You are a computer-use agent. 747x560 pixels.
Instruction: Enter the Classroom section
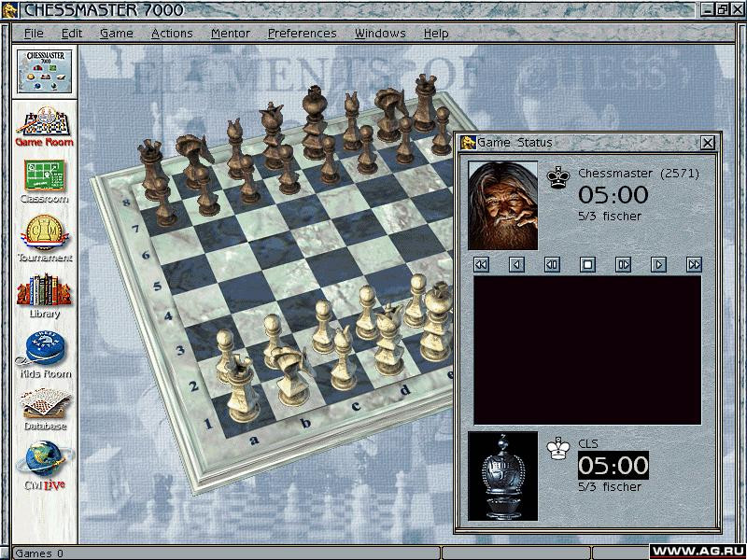click(x=44, y=182)
